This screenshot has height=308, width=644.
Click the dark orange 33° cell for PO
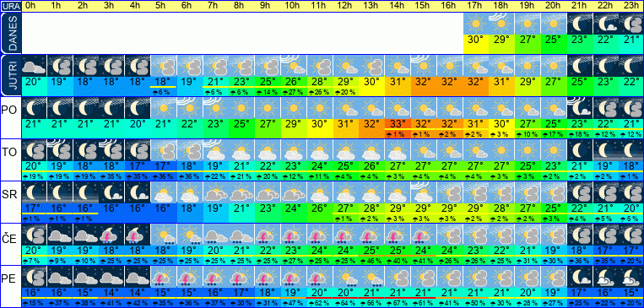pyautogui.click(x=397, y=123)
